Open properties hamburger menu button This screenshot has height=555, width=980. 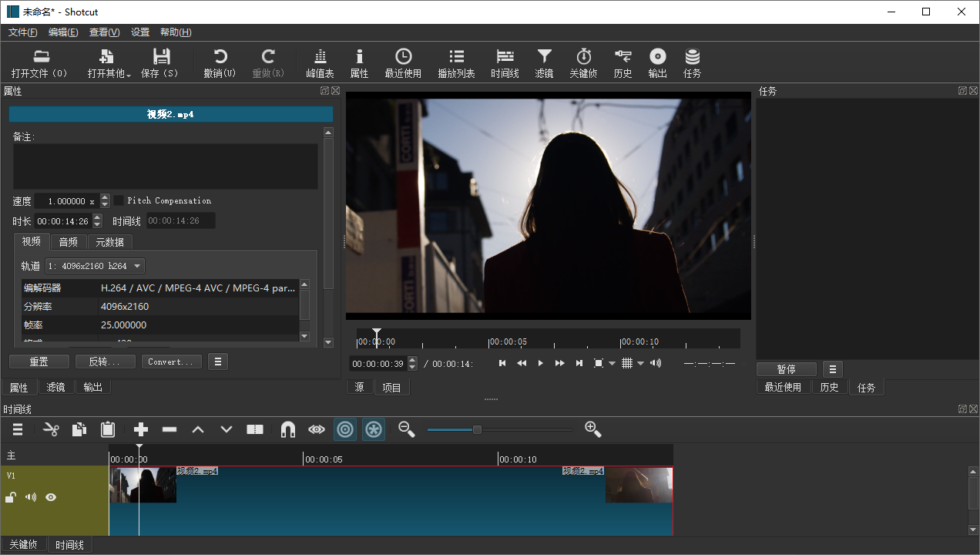(x=218, y=362)
